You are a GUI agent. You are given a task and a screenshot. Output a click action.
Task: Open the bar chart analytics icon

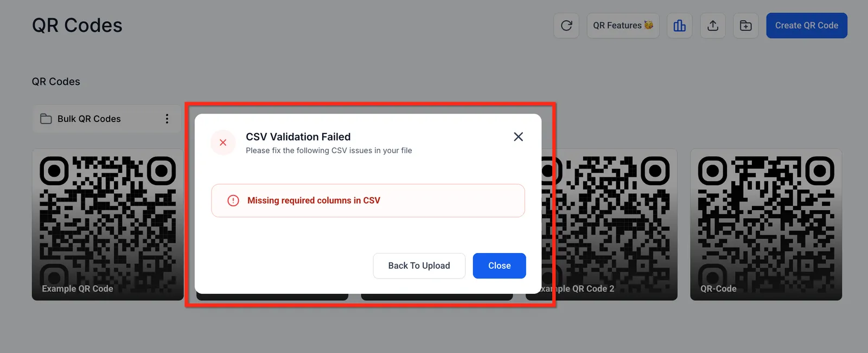click(679, 26)
